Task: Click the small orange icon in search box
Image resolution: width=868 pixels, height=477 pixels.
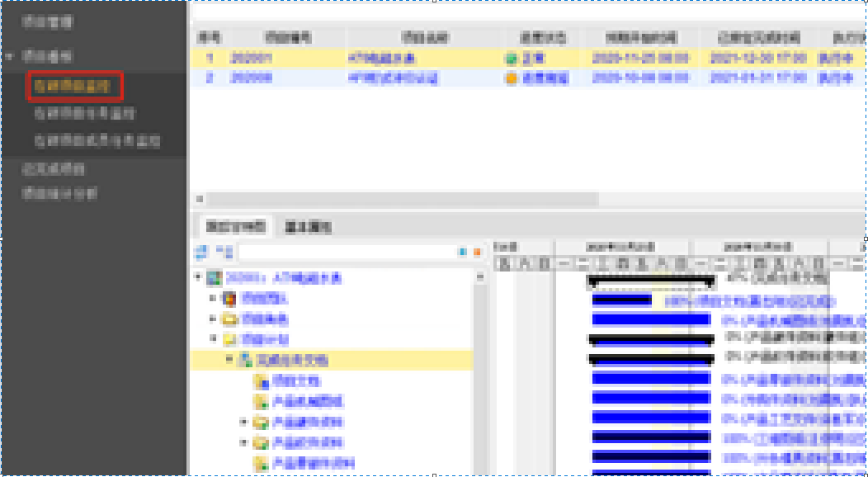Action: point(477,253)
